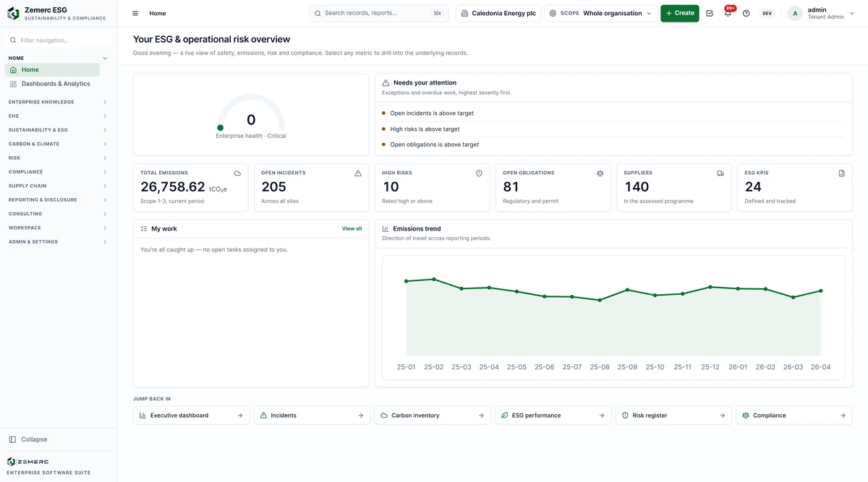
Task: Click the 24 ESG KPIs value
Action: click(753, 187)
